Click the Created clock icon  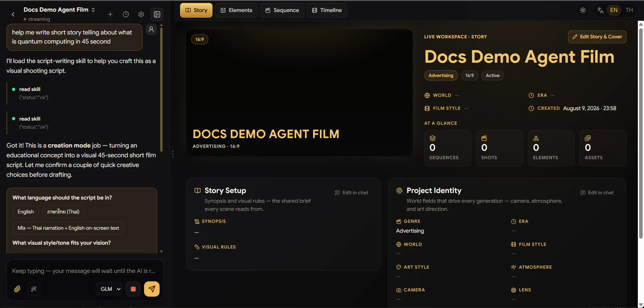[531, 109]
